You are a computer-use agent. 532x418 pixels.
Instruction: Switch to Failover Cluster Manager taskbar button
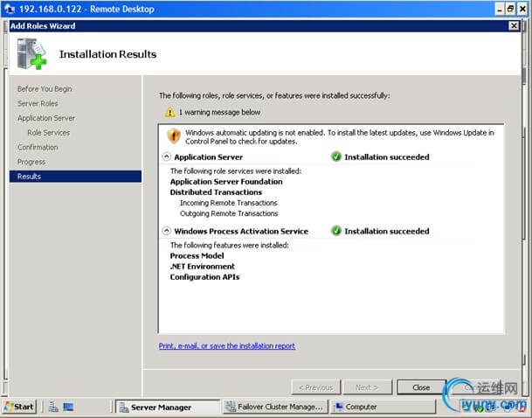(x=275, y=407)
